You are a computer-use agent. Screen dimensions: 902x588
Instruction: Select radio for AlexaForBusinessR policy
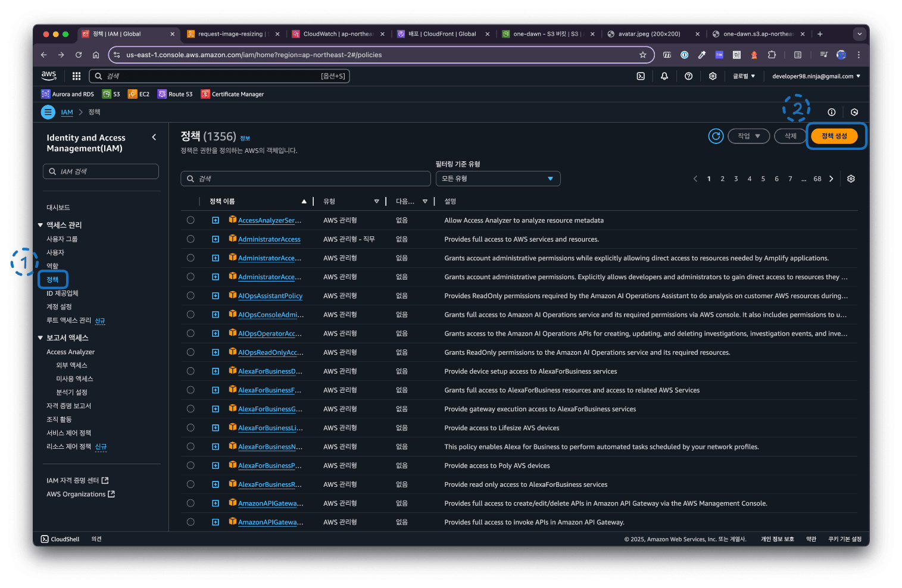coord(191,484)
